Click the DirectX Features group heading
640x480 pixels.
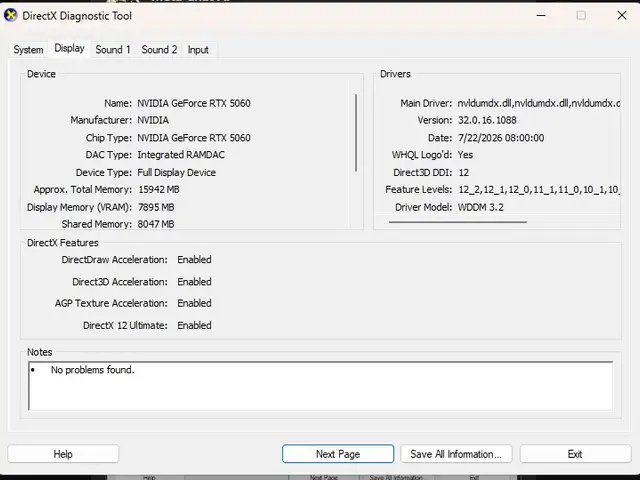tap(63, 243)
